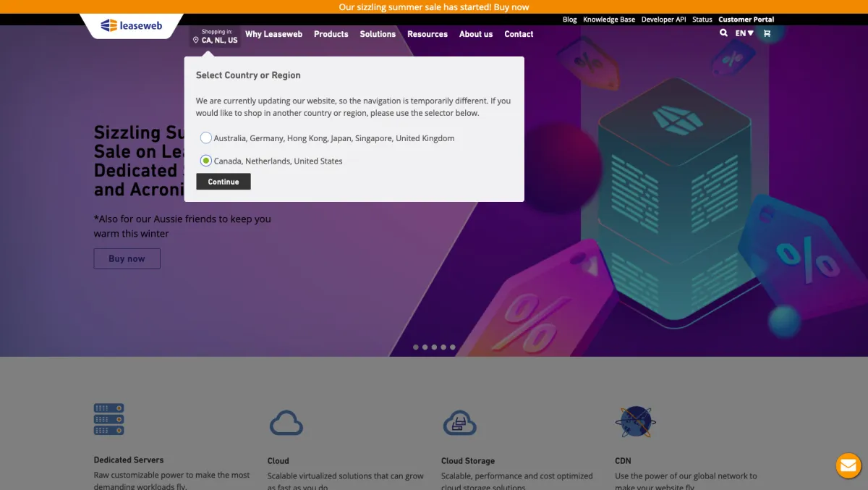868x490 pixels.
Task: Click the Cloud heading text
Action: (x=278, y=460)
